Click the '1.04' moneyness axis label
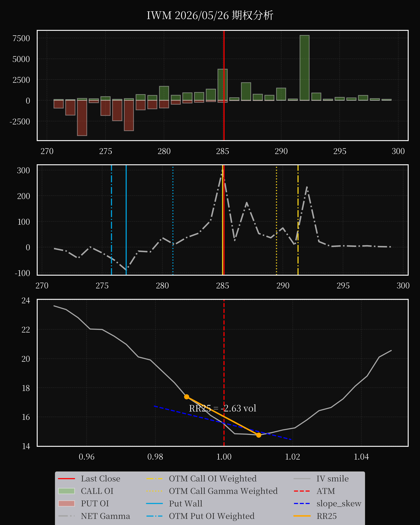 pyautogui.click(x=361, y=457)
